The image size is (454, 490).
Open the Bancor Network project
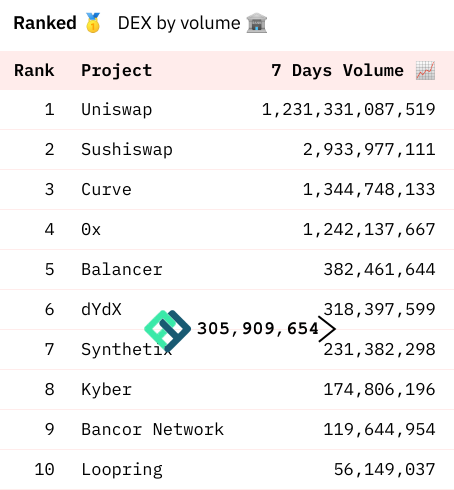click(x=153, y=429)
